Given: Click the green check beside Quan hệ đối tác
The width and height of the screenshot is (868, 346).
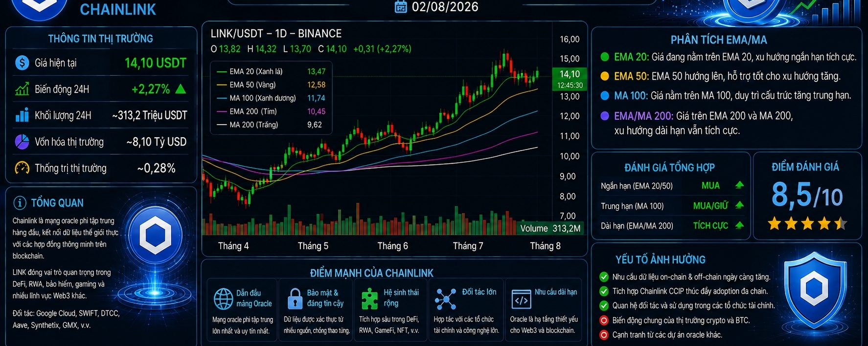Looking at the screenshot, I should coord(604,305).
